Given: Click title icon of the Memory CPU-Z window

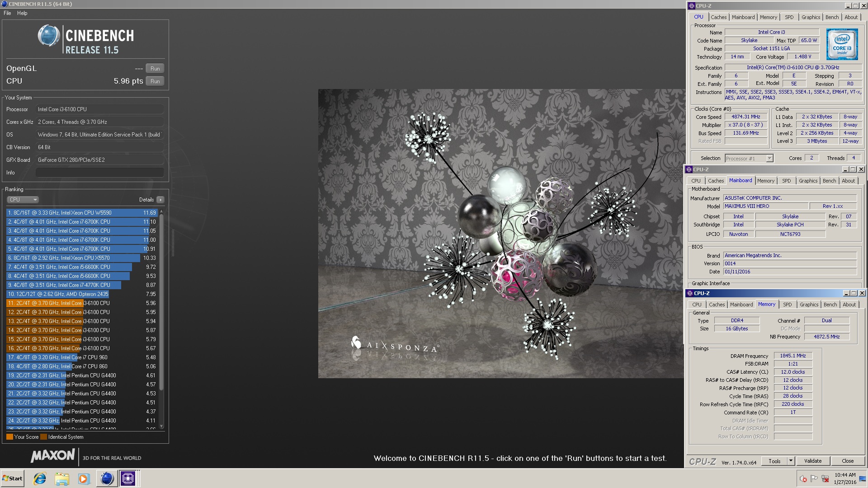Looking at the screenshot, I should coord(690,293).
